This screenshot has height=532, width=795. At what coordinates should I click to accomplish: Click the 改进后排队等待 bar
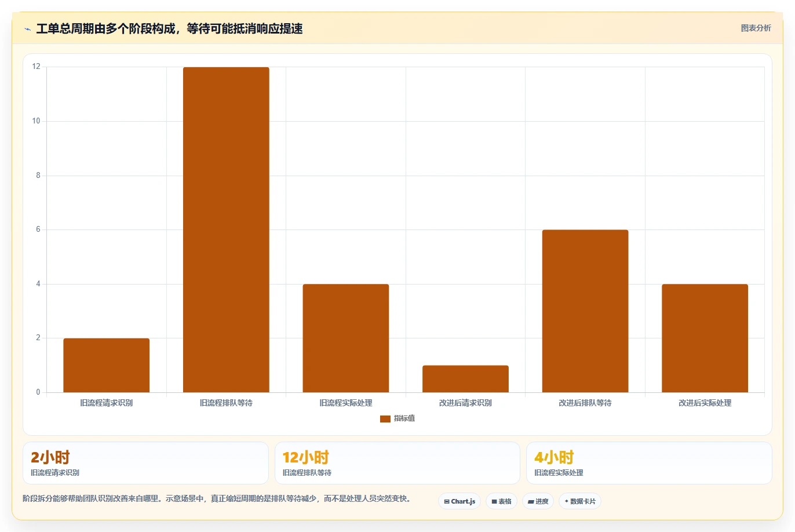click(x=585, y=311)
